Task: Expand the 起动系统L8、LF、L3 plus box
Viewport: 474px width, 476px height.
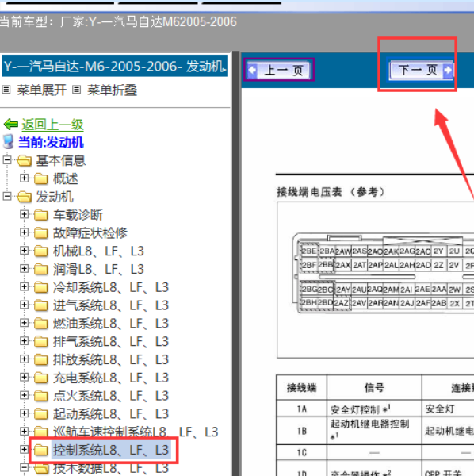Action: point(24,413)
